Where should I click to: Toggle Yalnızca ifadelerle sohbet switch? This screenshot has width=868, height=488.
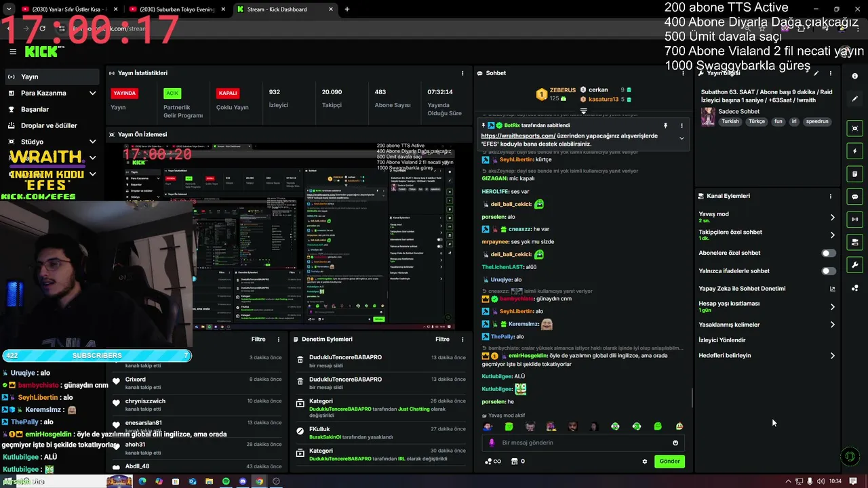pyautogui.click(x=829, y=271)
